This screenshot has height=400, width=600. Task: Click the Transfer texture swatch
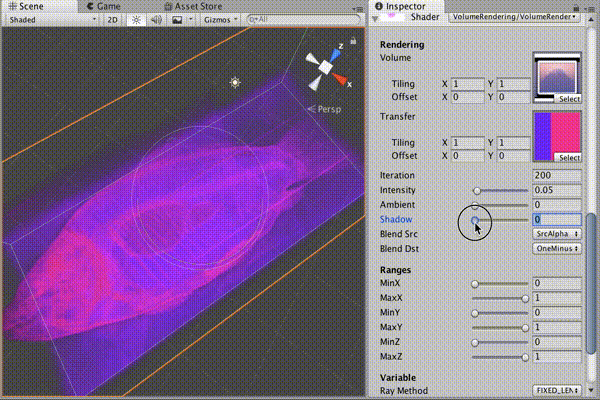(557, 136)
